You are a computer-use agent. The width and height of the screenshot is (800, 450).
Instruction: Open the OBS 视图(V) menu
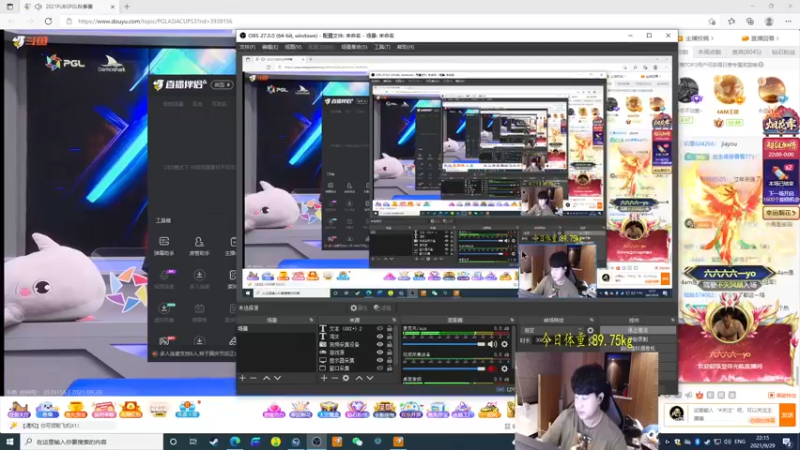pyautogui.click(x=293, y=47)
